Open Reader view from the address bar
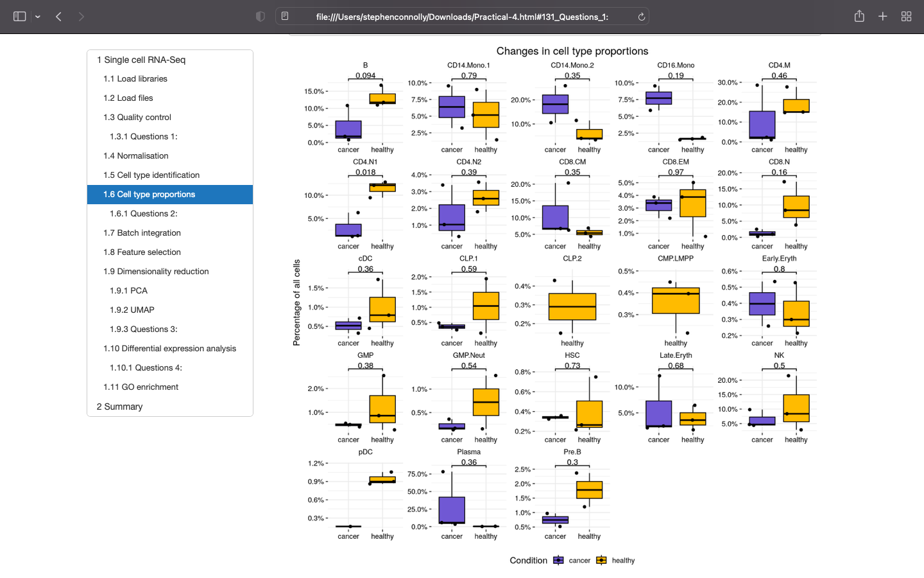The image size is (924, 578). click(284, 16)
